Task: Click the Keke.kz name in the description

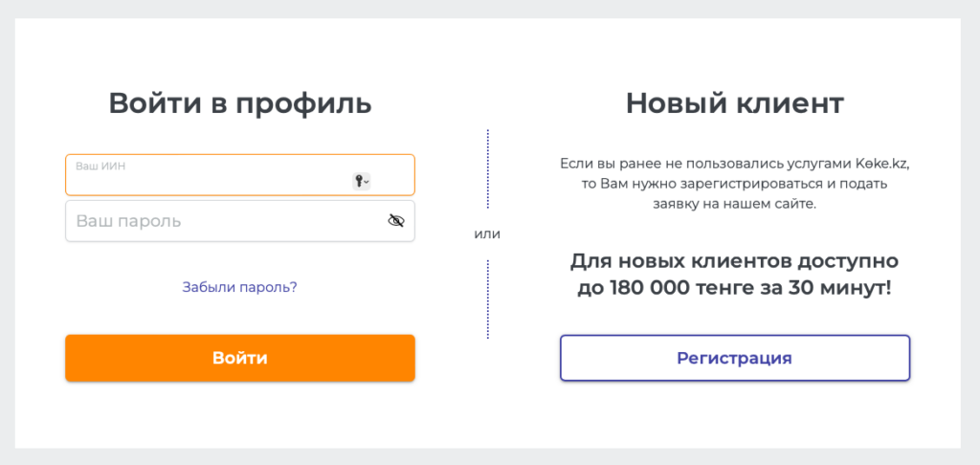Action: click(881, 164)
